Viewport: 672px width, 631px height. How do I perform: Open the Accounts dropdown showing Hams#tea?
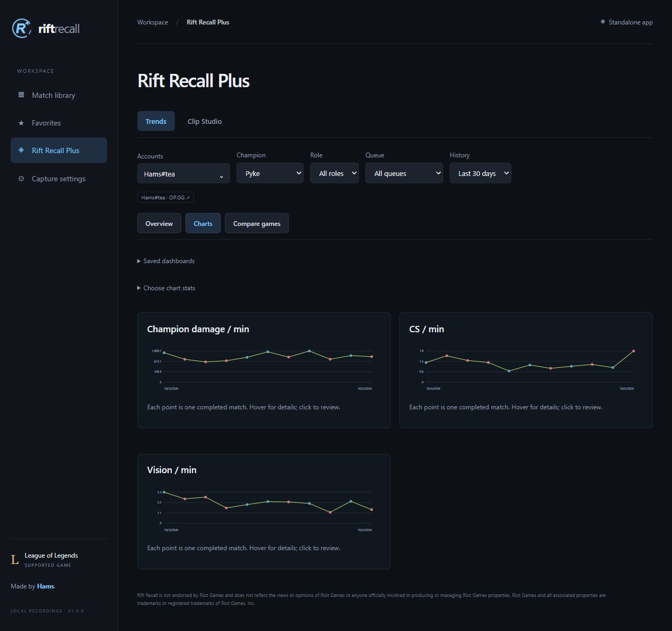(x=183, y=173)
